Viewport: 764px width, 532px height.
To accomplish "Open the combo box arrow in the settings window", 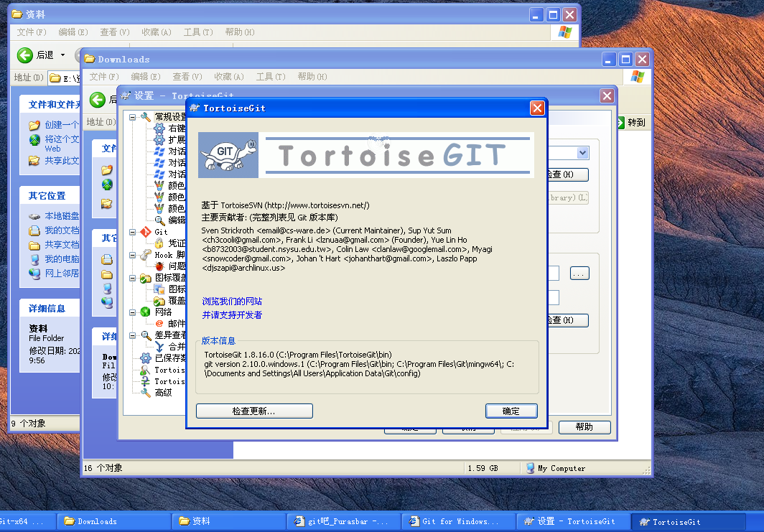I will pyautogui.click(x=582, y=153).
